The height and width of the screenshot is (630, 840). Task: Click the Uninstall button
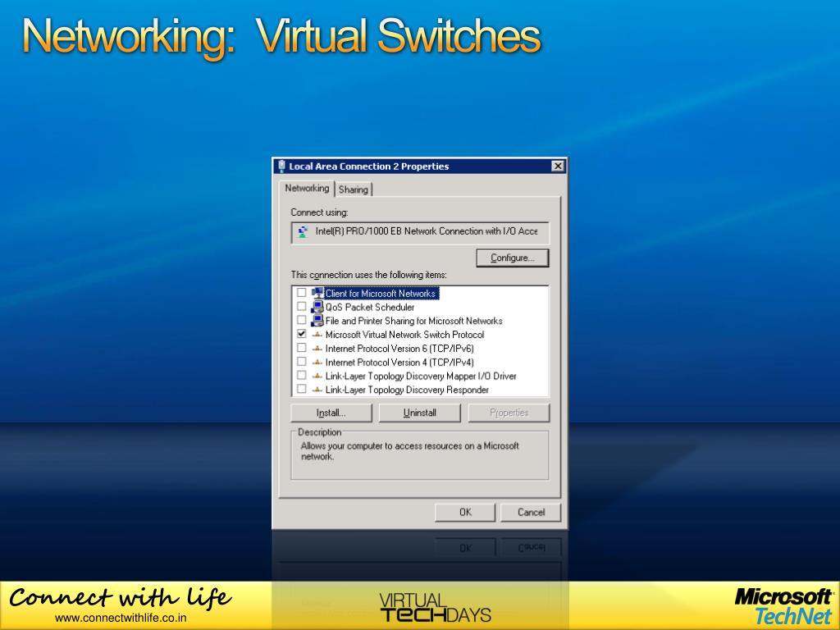pyautogui.click(x=419, y=413)
